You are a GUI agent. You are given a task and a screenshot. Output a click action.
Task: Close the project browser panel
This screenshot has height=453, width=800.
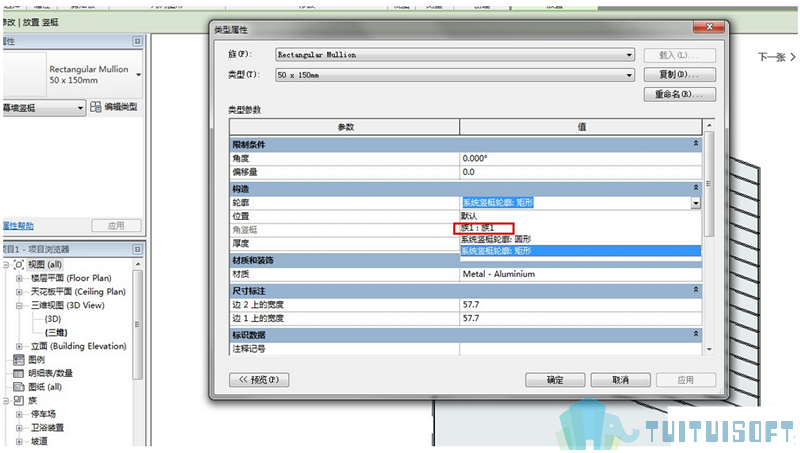[137, 249]
